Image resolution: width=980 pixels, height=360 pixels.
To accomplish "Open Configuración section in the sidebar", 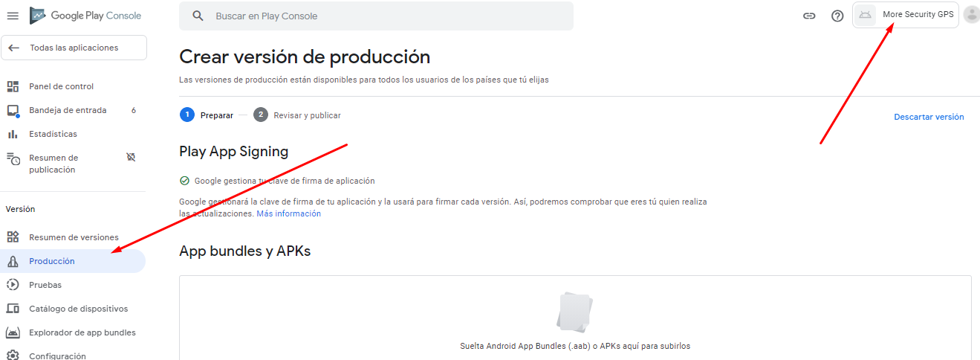I will [x=57, y=356].
